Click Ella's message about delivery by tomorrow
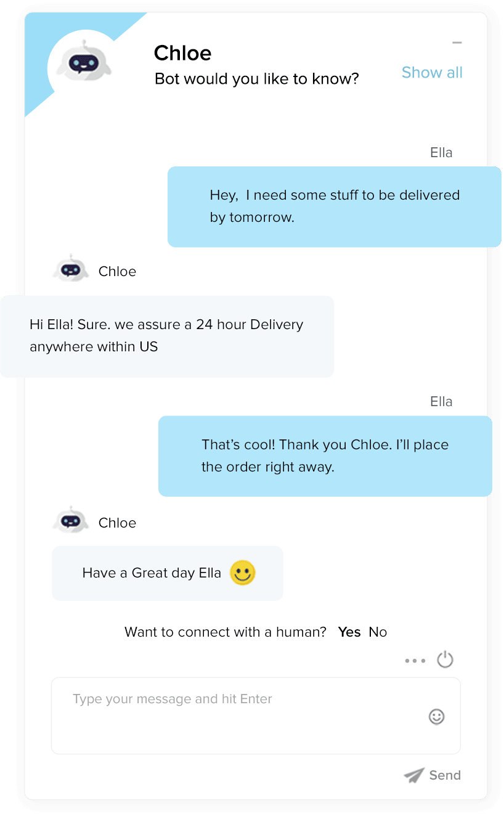Viewport: 504px width, 816px height. point(335,206)
